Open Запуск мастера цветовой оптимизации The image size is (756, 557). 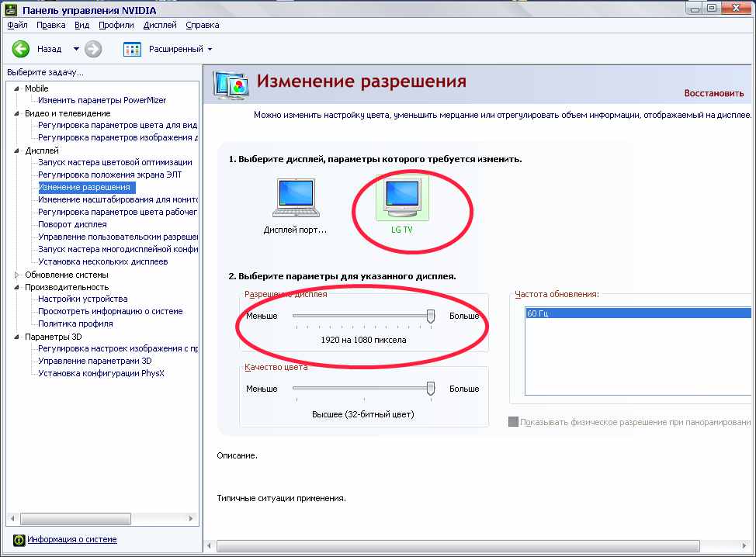point(115,162)
